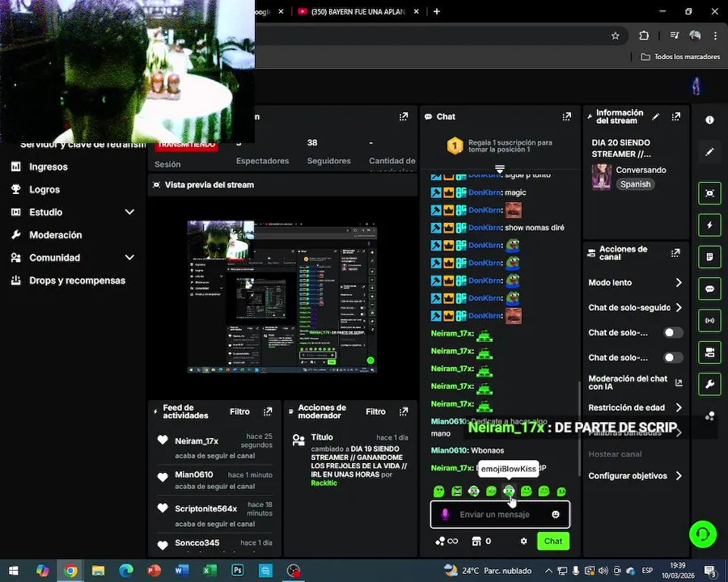Image resolution: width=728 pixels, height=582 pixels.
Task: Click the purple microphone icon in chat input
Action: (445, 514)
